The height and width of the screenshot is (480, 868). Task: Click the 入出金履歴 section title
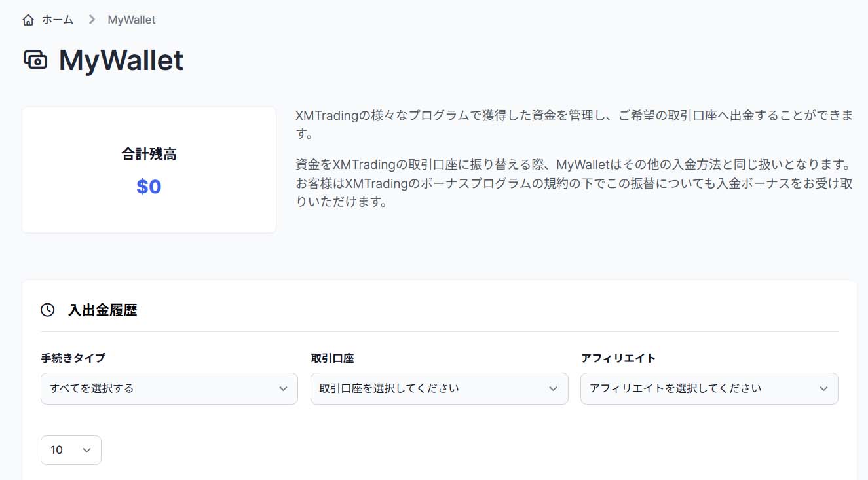pyautogui.click(x=103, y=310)
